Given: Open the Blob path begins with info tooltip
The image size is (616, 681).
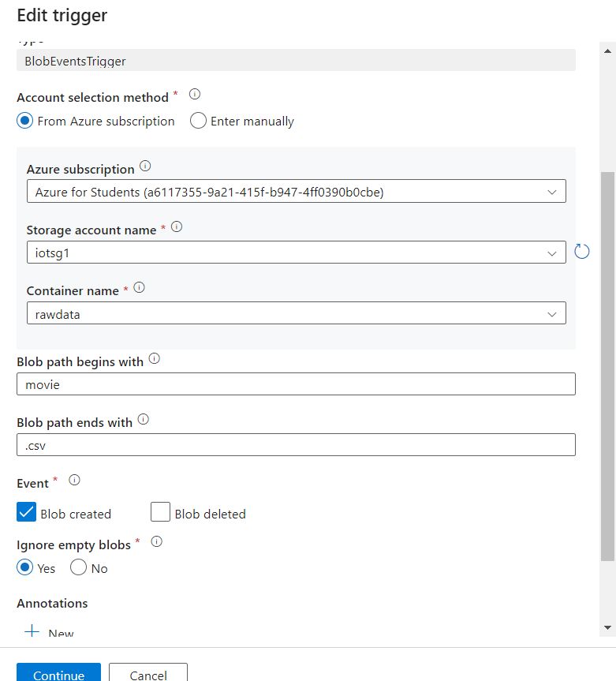Looking at the screenshot, I should tap(154, 357).
